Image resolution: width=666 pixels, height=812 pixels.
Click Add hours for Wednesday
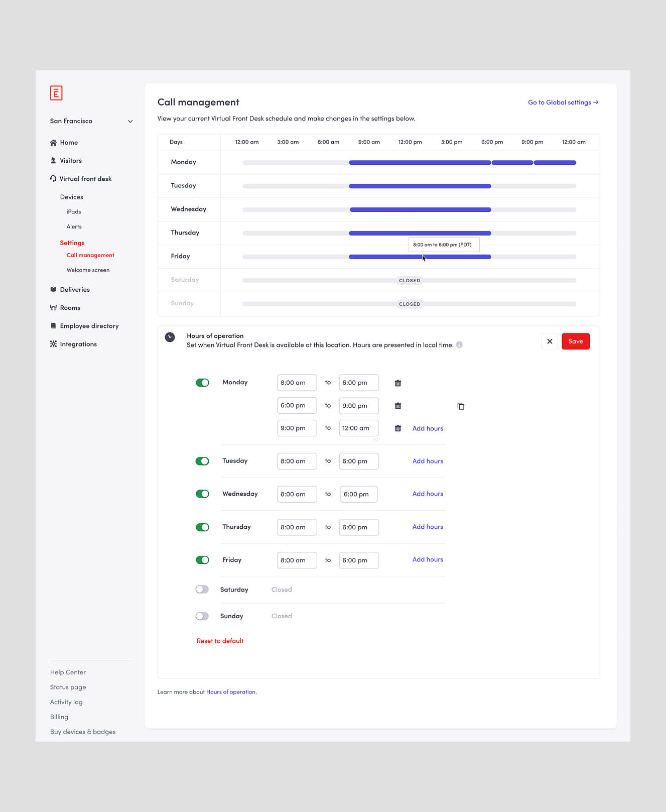(428, 494)
